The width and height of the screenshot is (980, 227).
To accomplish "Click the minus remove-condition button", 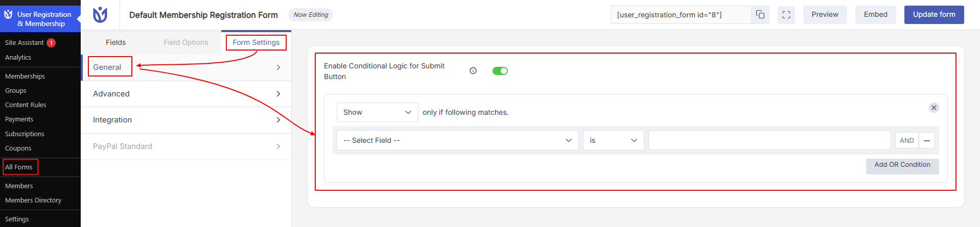I will coord(927,140).
